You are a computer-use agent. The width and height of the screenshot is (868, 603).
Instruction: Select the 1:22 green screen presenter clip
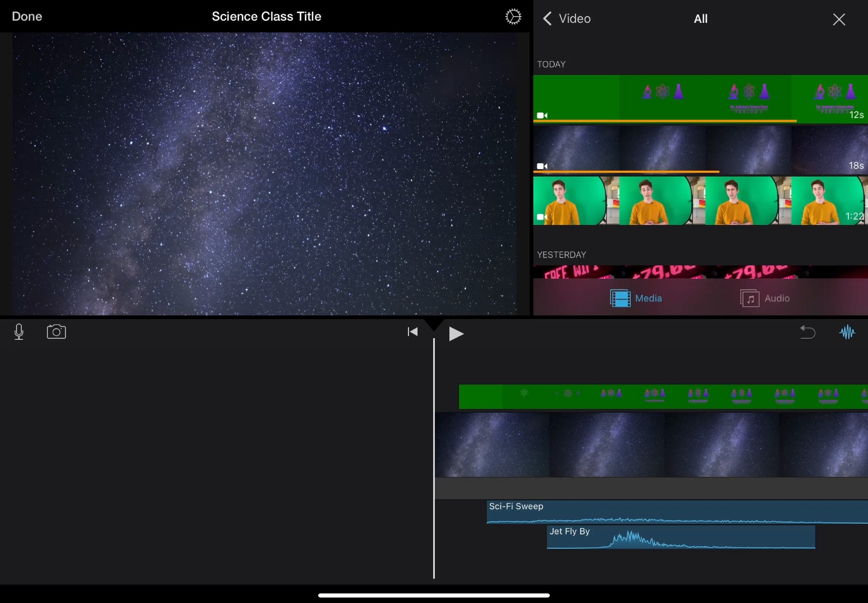pyautogui.click(x=700, y=200)
